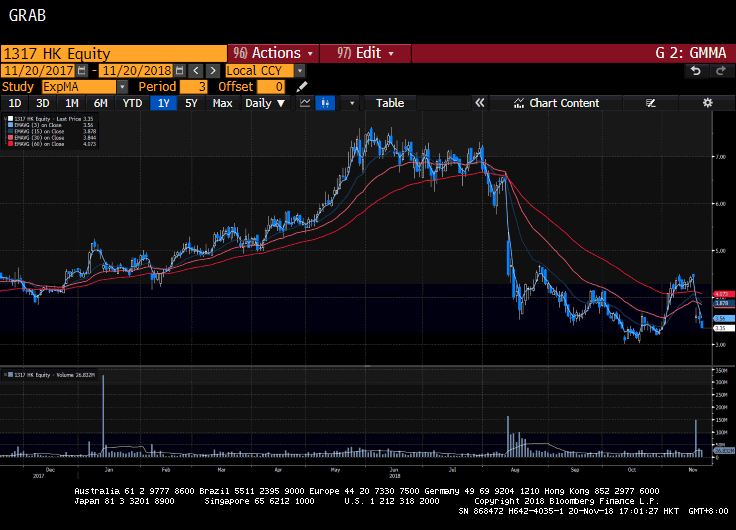The width and height of the screenshot is (736, 530).
Task: Click the GRAB title text
Action: point(27,15)
